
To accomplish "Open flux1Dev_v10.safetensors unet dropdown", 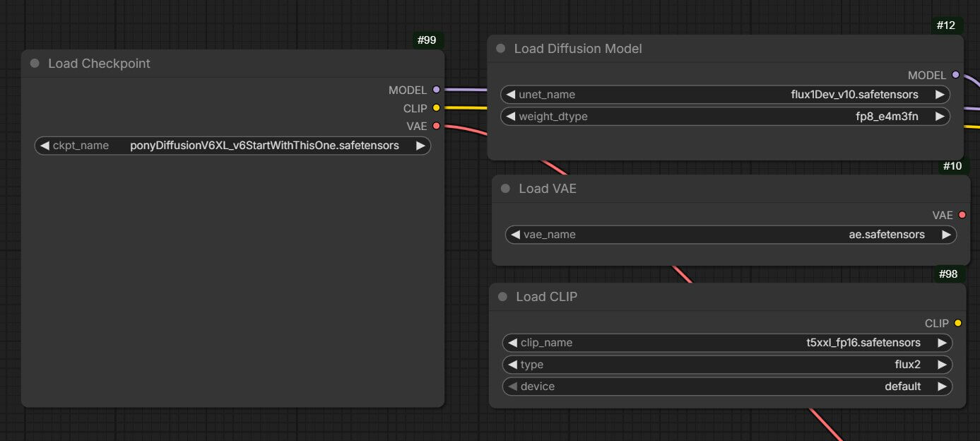I will 725,95.
